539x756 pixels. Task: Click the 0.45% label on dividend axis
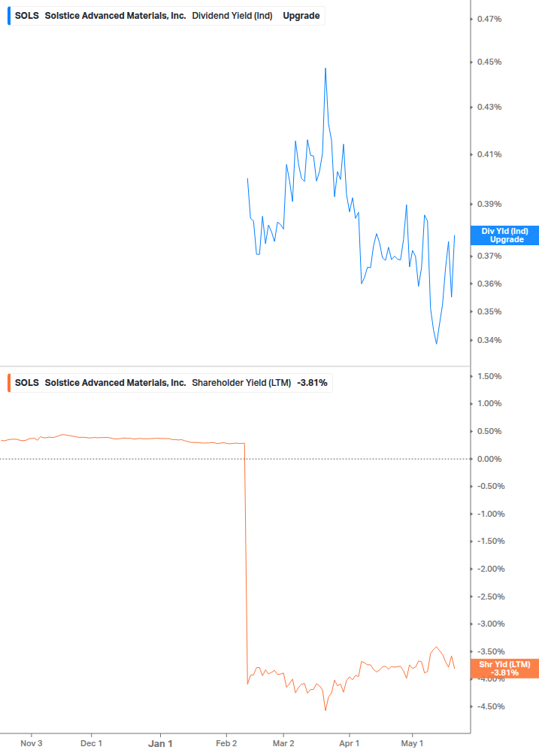(x=489, y=62)
